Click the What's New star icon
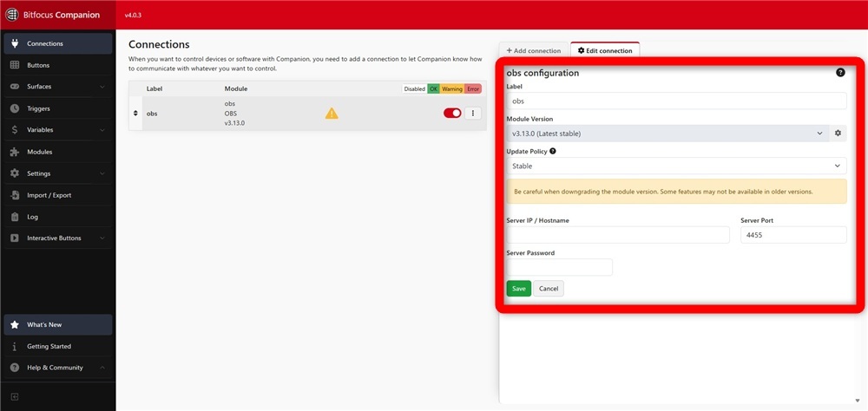The height and width of the screenshot is (411, 868). pos(15,324)
